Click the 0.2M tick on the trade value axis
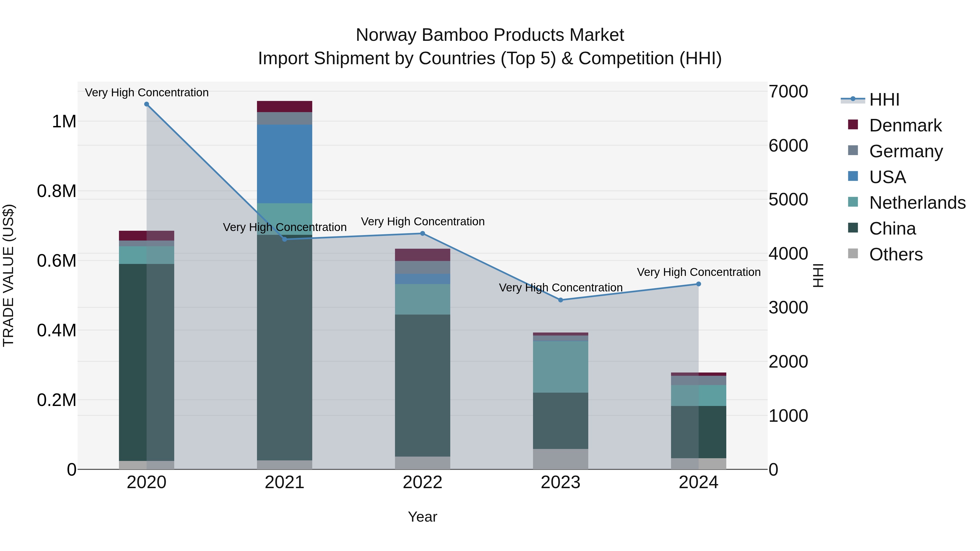Screen dimensions: 980x551 pos(57,400)
